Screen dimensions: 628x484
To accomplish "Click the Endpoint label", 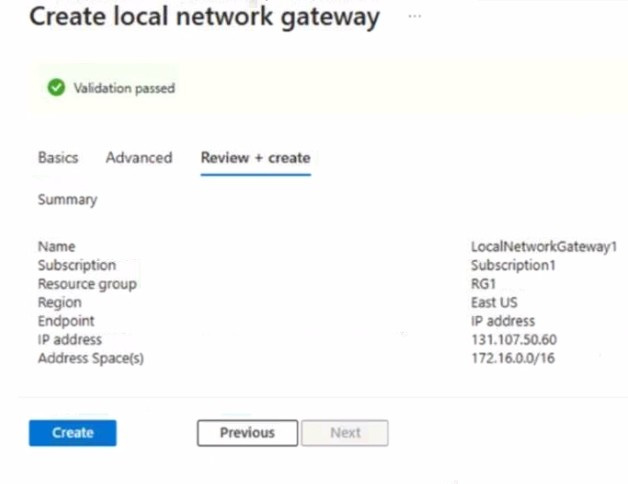I will pos(66,321).
